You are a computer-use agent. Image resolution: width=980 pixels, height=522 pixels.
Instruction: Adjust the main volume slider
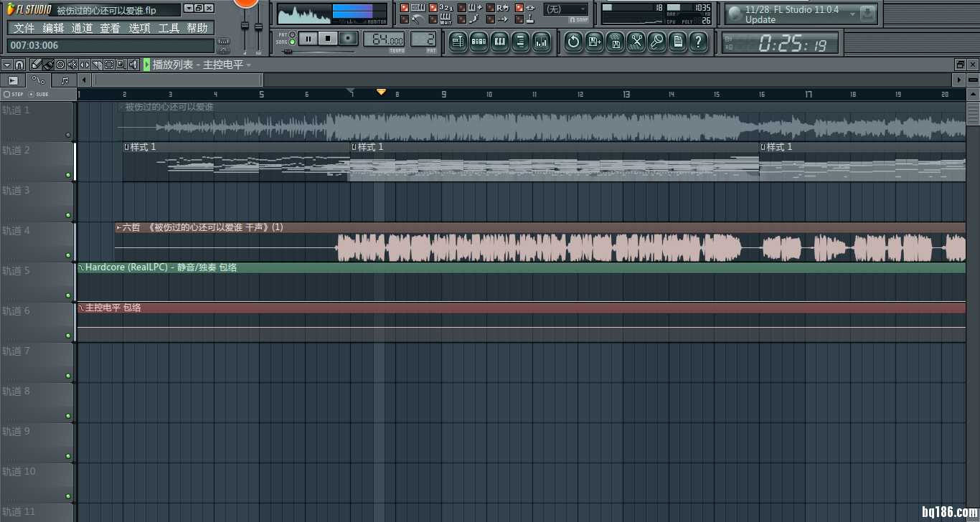(245, 25)
